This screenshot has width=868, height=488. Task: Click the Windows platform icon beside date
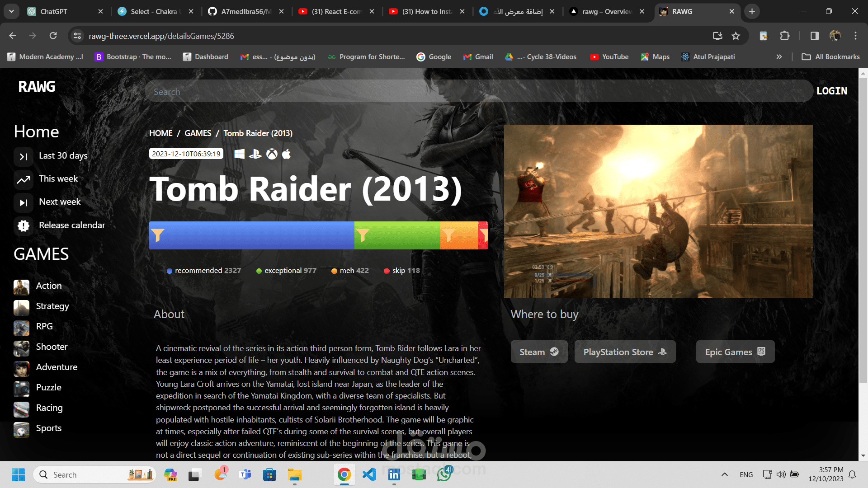click(x=239, y=154)
